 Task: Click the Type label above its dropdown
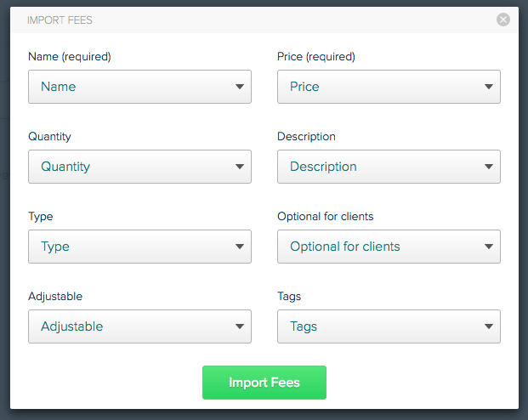(40, 217)
